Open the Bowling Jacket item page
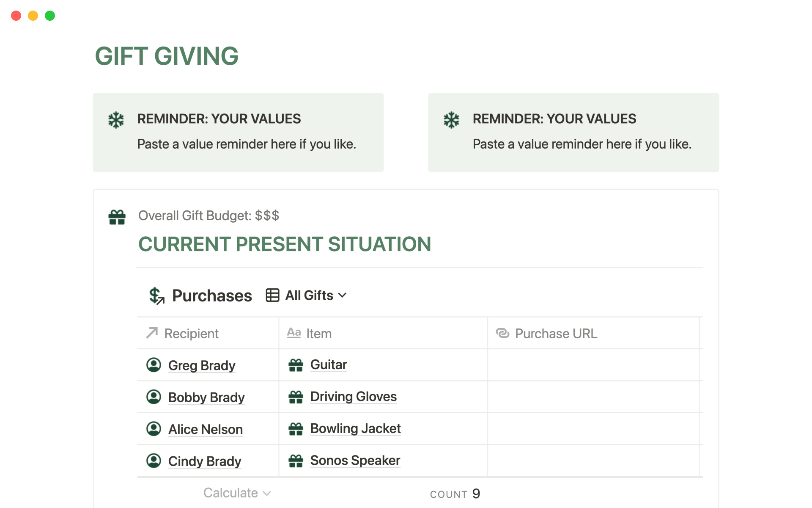Image resolution: width=812 pixels, height=508 pixels. pyautogui.click(x=355, y=428)
